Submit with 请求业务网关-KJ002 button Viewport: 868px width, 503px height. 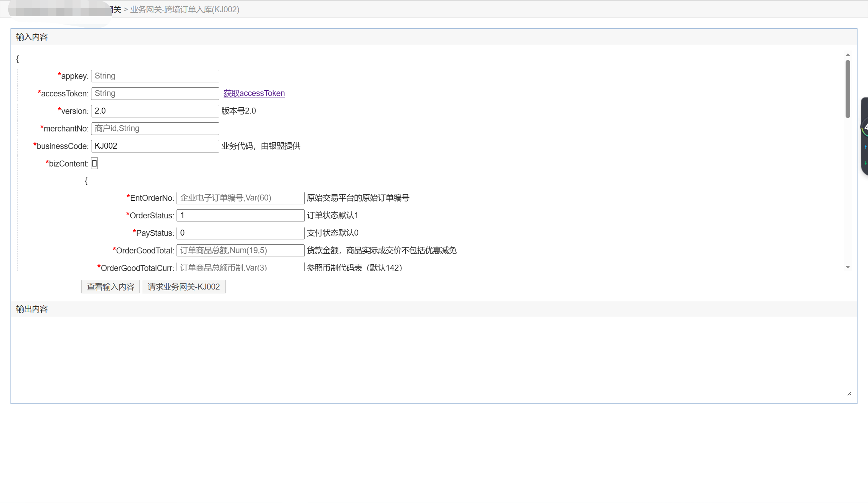[184, 287]
